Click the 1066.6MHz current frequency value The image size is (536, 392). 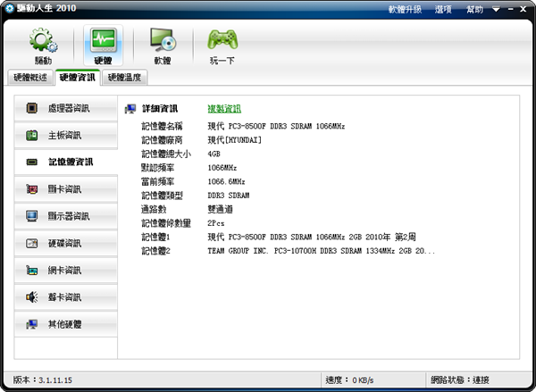coord(226,181)
